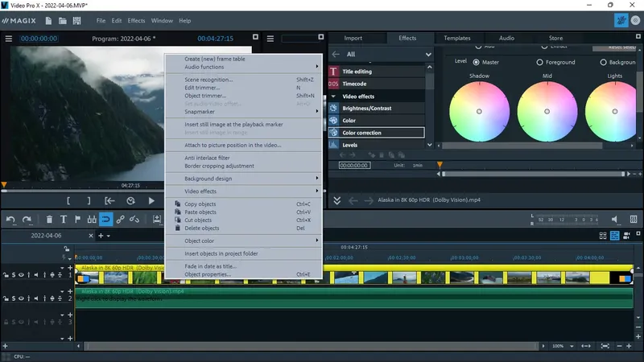Switch to storyboard view in the timeline

(602, 236)
